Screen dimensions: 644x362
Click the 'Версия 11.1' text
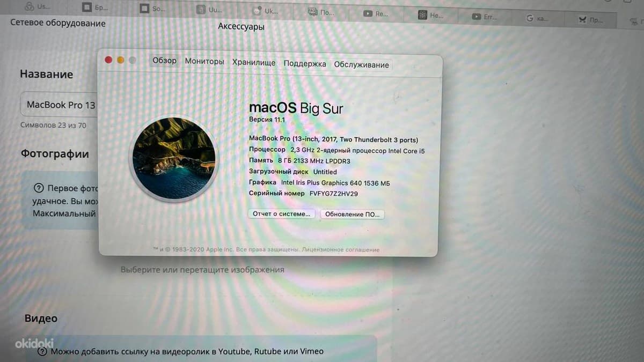coord(267,119)
